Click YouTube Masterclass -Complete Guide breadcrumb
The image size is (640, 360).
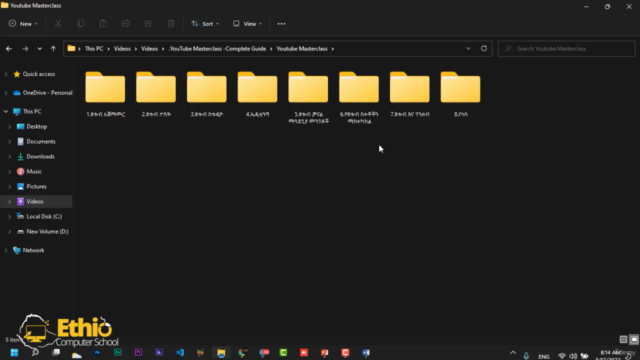click(x=217, y=49)
